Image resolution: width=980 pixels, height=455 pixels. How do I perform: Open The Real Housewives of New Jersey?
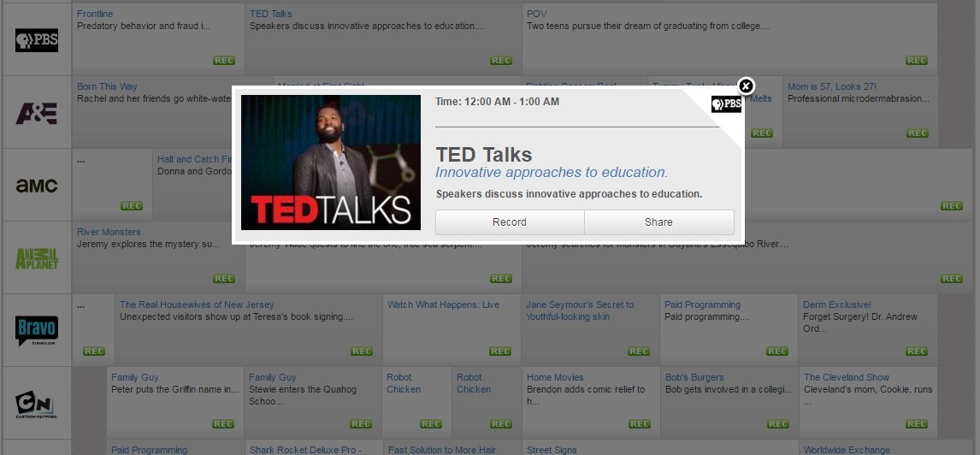(197, 304)
